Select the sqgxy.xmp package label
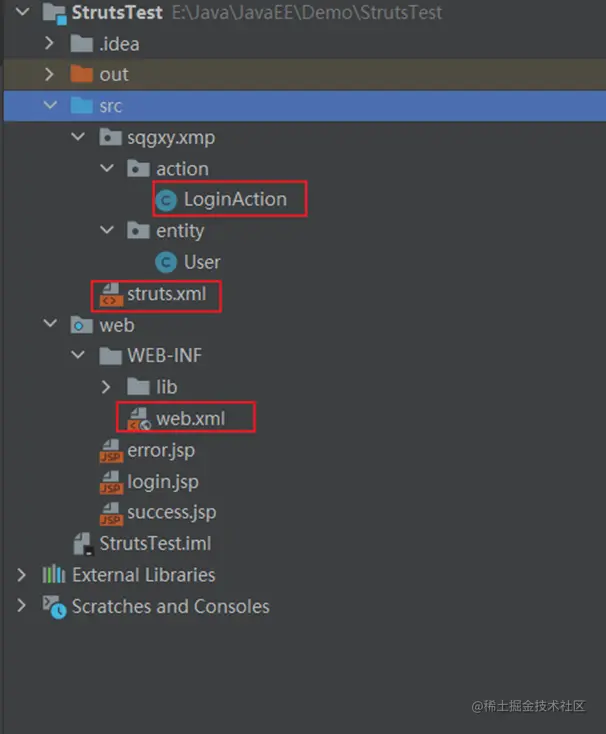The image size is (606, 734). 171,138
